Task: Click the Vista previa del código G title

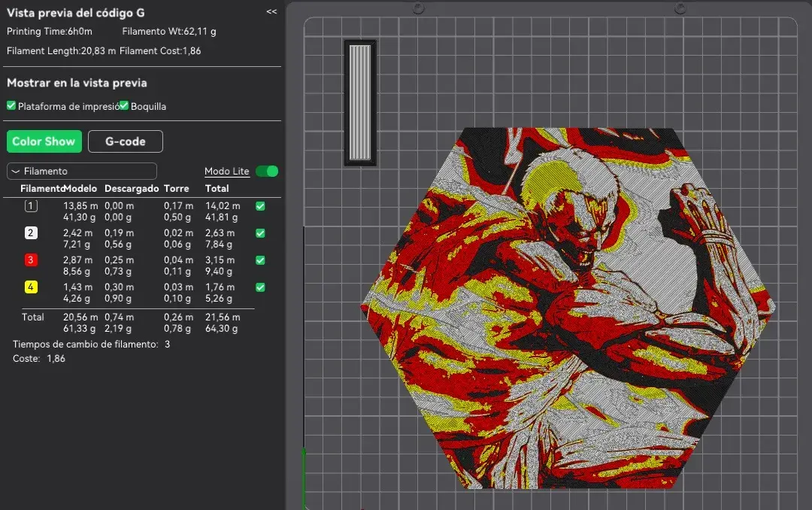Action: pos(76,13)
